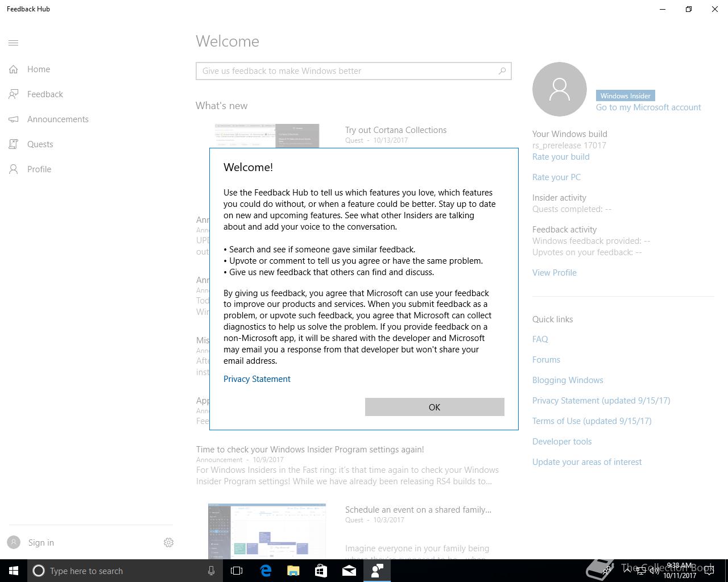This screenshot has width=728, height=582.
Task: Open File Explorer from taskbar
Action: point(293,571)
